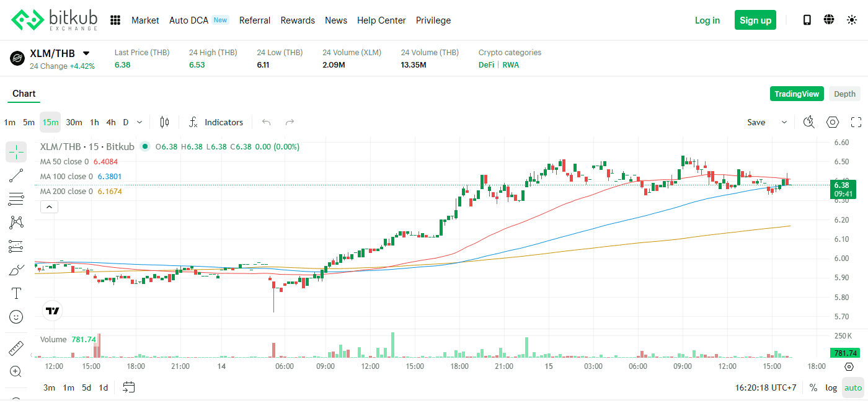Open the RWA category link

[511, 65]
